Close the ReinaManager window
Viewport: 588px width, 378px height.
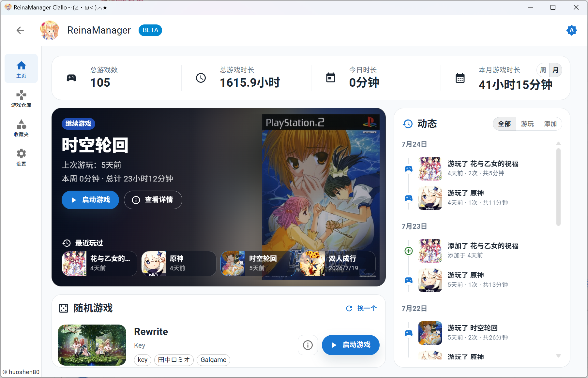click(x=576, y=7)
